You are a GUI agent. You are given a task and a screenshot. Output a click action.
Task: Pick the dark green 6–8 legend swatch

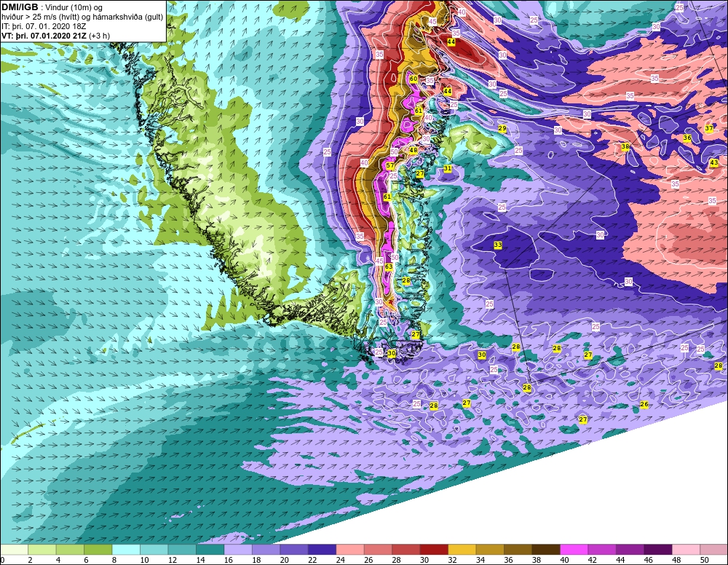98,550
